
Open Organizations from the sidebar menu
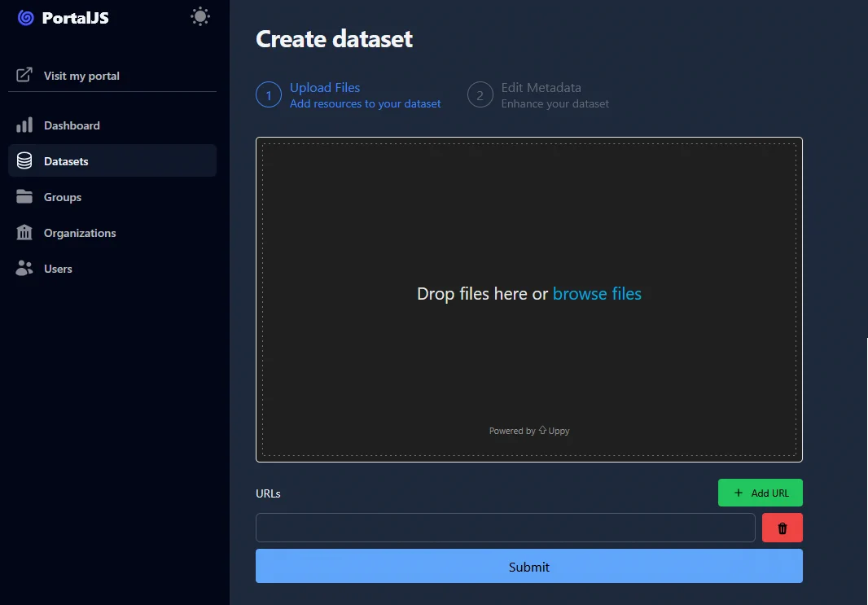(79, 232)
